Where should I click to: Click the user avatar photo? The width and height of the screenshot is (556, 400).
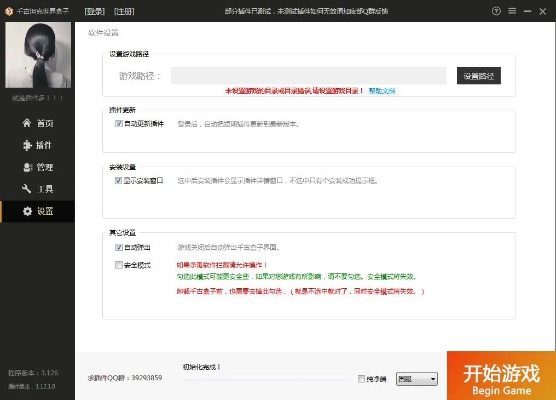(38, 55)
